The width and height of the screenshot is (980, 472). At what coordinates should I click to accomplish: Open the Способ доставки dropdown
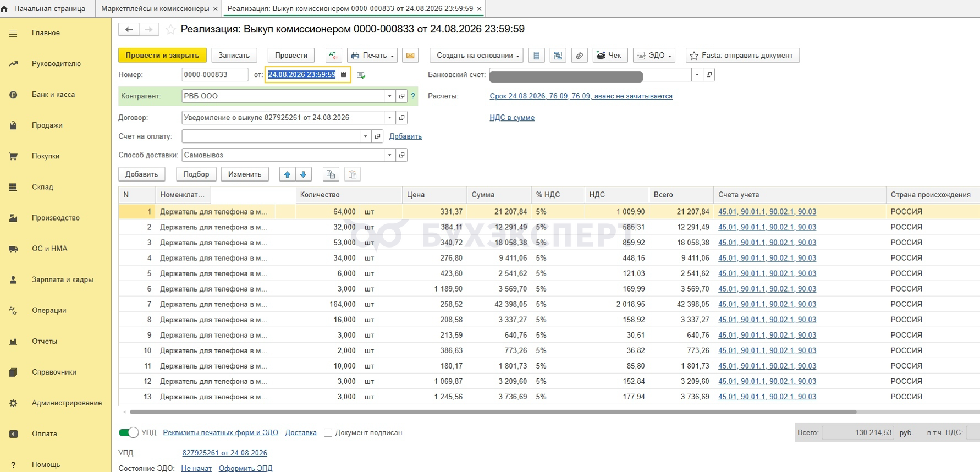[389, 155]
